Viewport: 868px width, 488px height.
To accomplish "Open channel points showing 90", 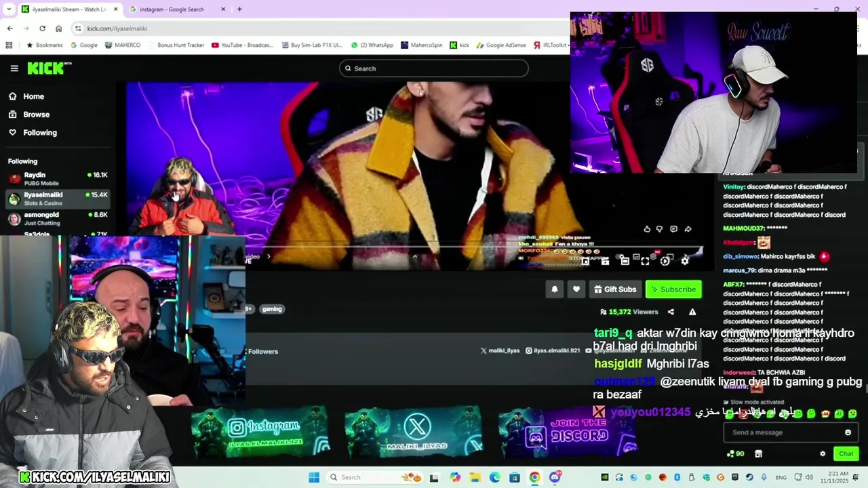I will [x=735, y=454].
